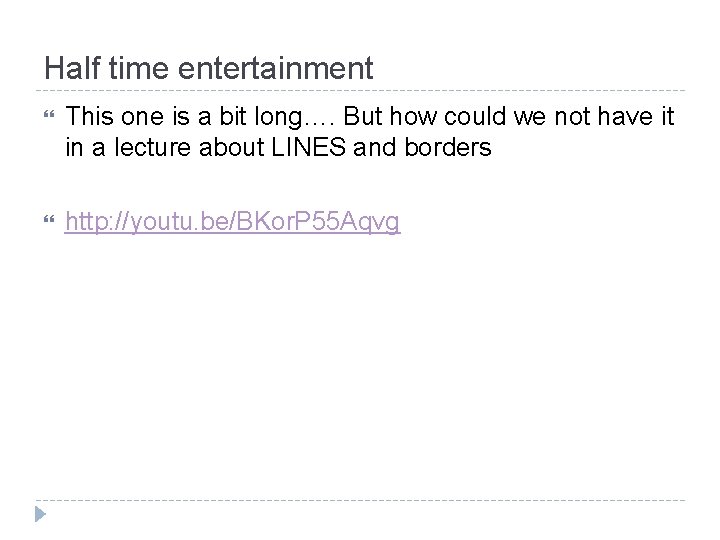Screen dimensions: 720x540
Task: Click the "http://" prefix of the link
Action: [95, 221]
